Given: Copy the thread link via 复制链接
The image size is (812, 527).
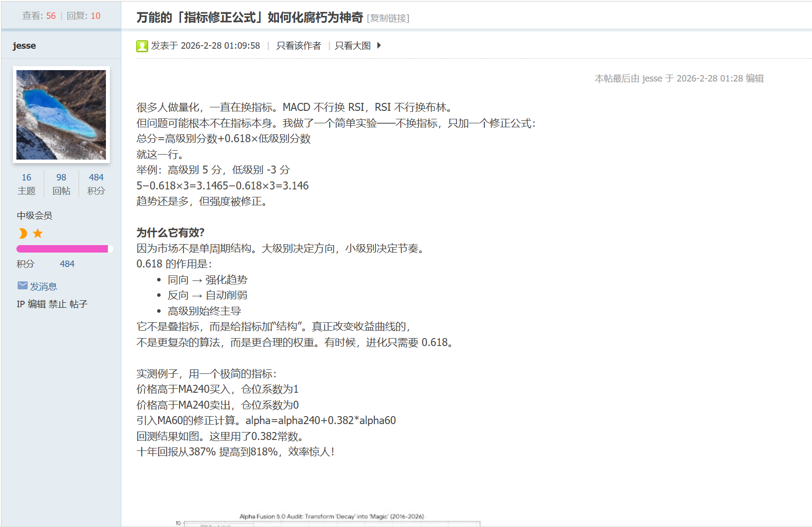Looking at the screenshot, I should point(388,18).
